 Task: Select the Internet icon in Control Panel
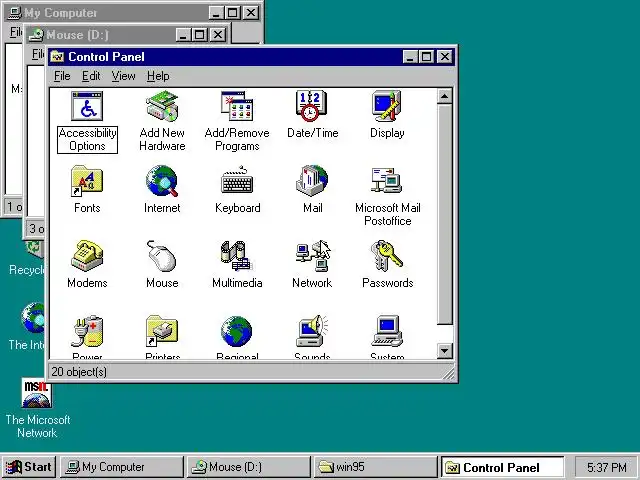point(162,181)
